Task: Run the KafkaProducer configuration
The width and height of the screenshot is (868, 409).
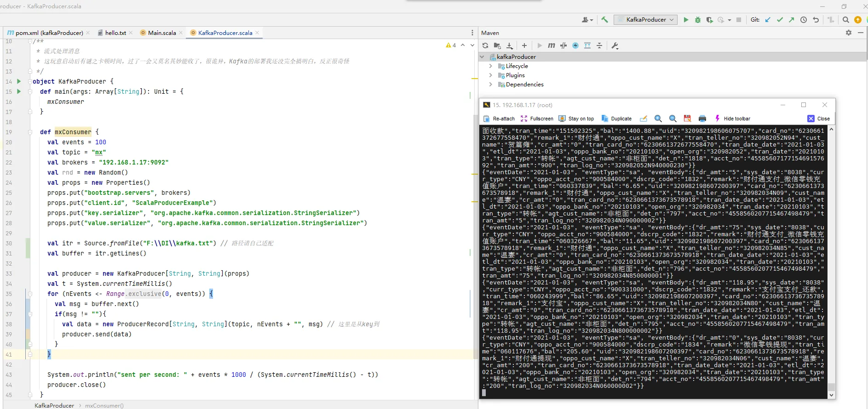Action: pyautogui.click(x=686, y=20)
